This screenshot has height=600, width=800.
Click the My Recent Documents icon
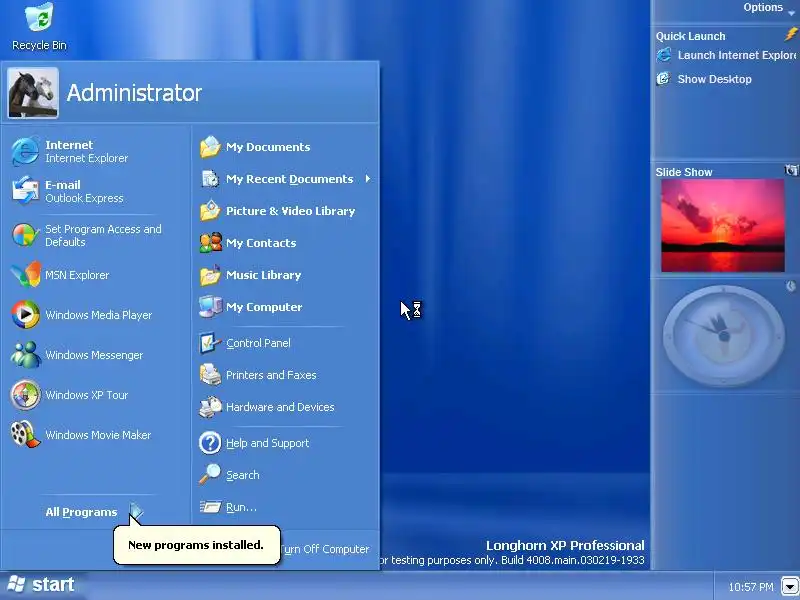click(x=210, y=179)
